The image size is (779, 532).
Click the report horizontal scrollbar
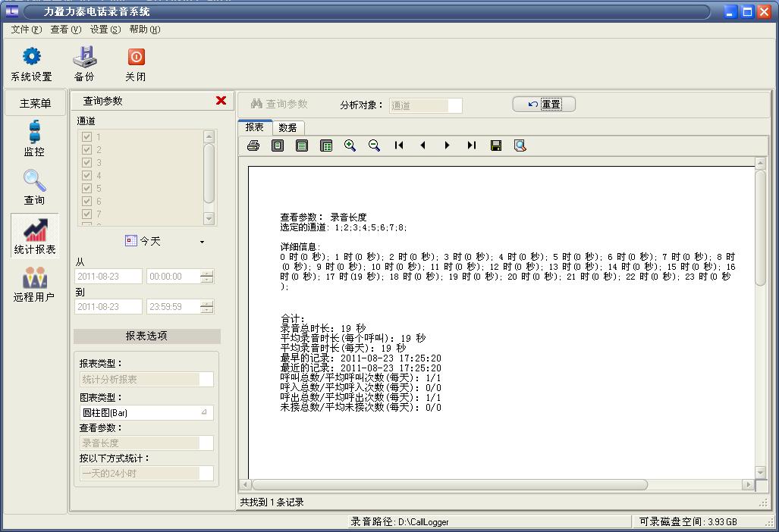tap(449, 484)
